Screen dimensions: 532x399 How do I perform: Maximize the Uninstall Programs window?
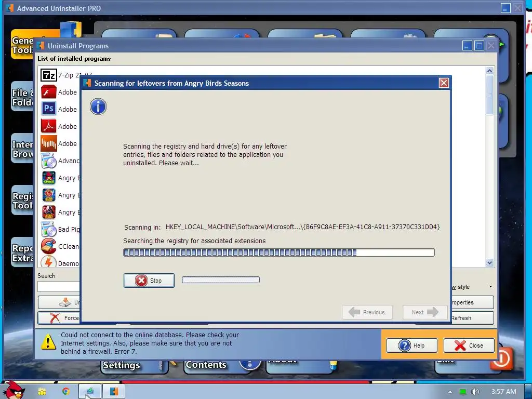coord(479,46)
